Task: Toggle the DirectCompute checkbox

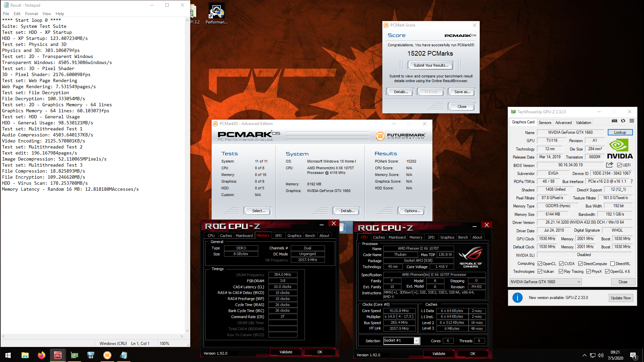Action: point(580,264)
